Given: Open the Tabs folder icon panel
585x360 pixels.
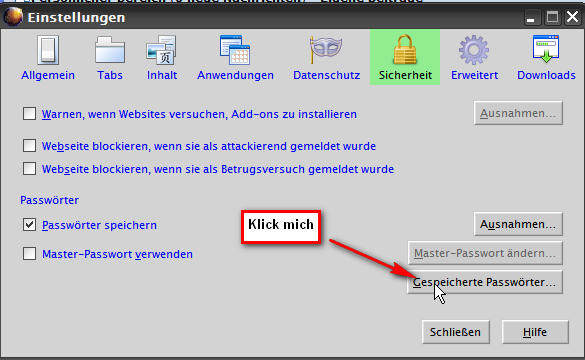Looking at the screenshot, I should [110, 50].
